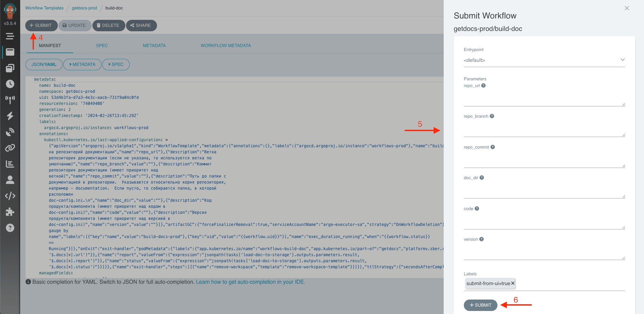Open Event Flow via the antenna icon
This screenshot has width=644, height=314.
point(10,100)
